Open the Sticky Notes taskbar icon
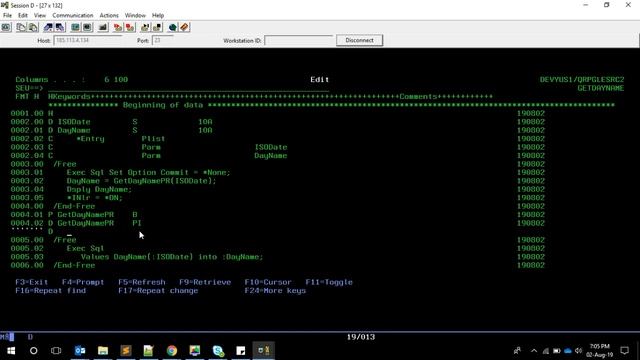Screen dimensions: 640x360 point(241,351)
